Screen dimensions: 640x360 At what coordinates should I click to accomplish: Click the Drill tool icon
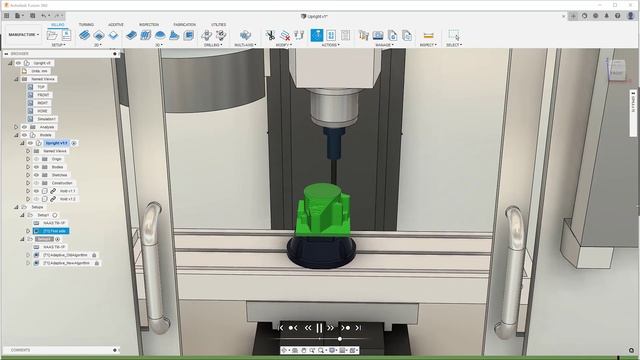tap(207, 35)
